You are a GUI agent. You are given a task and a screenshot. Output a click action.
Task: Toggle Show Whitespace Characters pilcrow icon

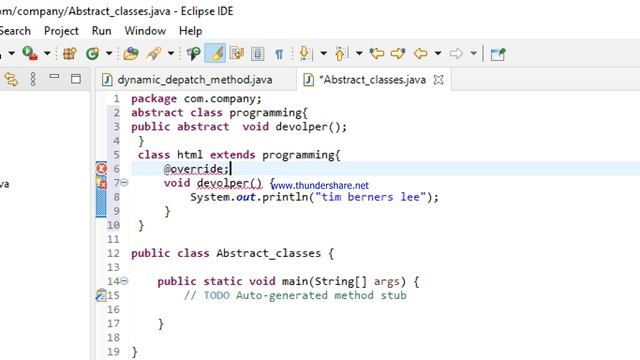point(279,54)
